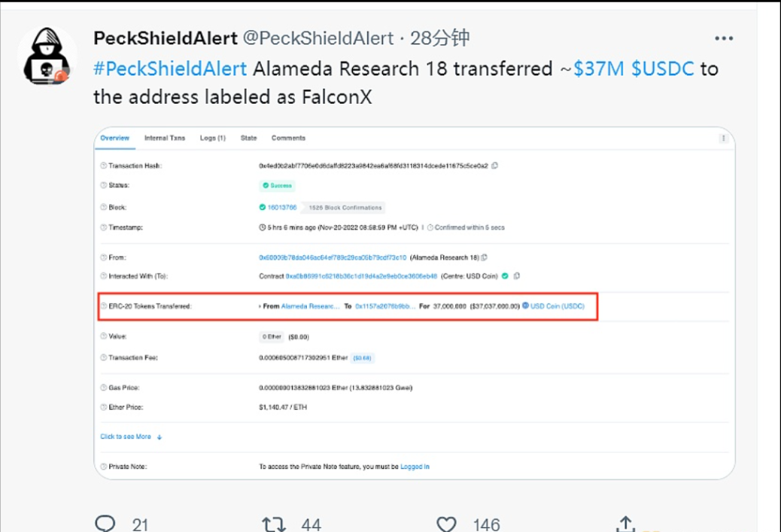Image resolution: width=781 pixels, height=532 pixels.
Task: Copy the Alameda Research 18 From address
Action: pos(484,257)
